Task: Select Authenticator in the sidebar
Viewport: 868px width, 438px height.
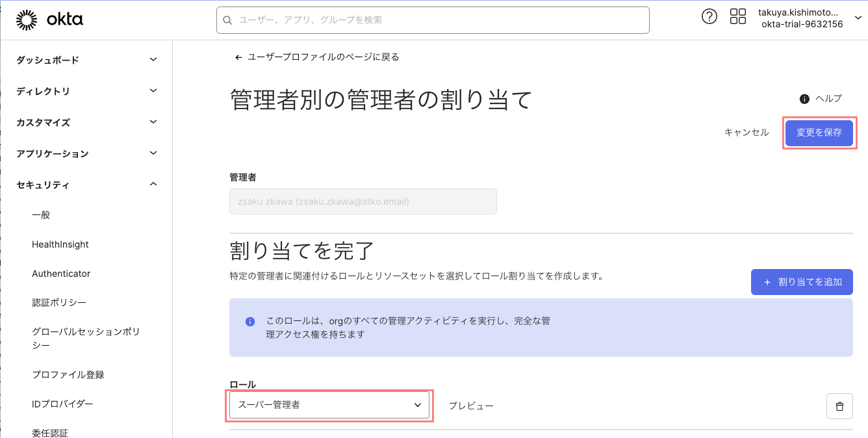Action: (x=61, y=274)
